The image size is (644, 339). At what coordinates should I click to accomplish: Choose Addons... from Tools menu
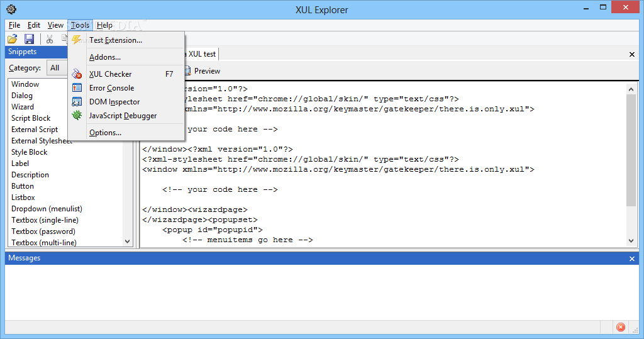tap(126, 57)
